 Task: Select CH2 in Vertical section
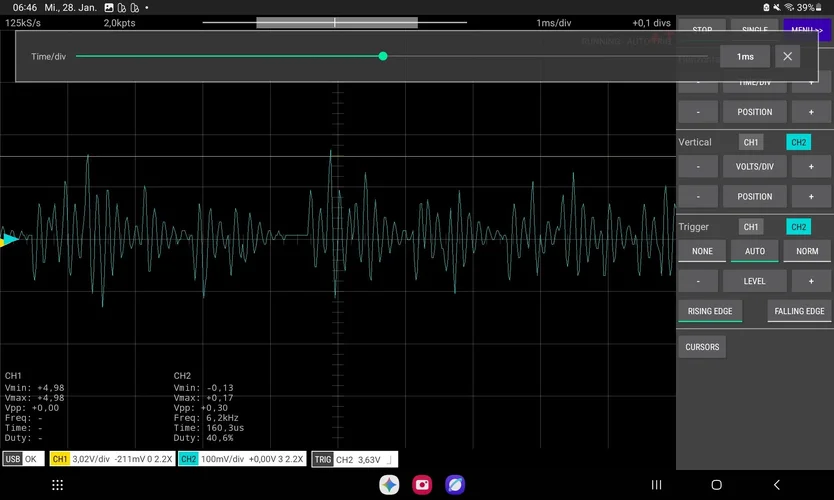point(798,142)
